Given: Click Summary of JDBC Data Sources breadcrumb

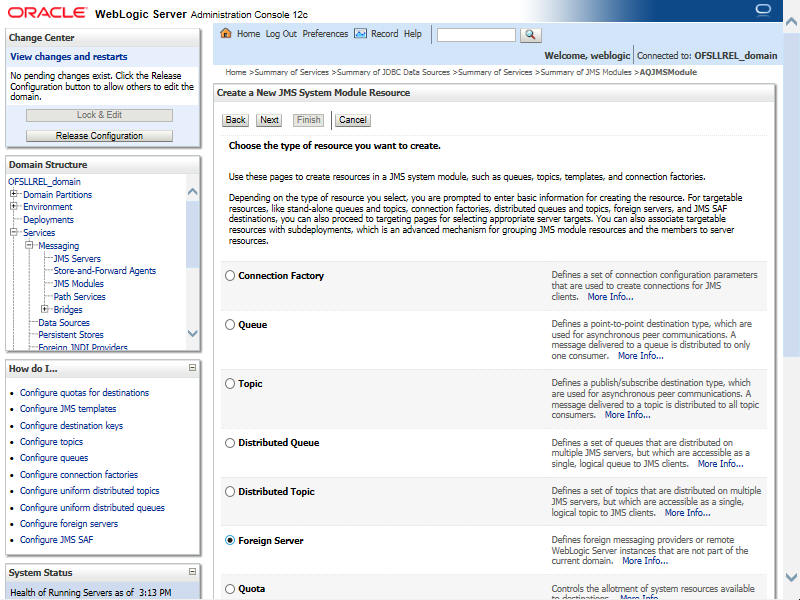Looking at the screenshot, I should [393, 72].
